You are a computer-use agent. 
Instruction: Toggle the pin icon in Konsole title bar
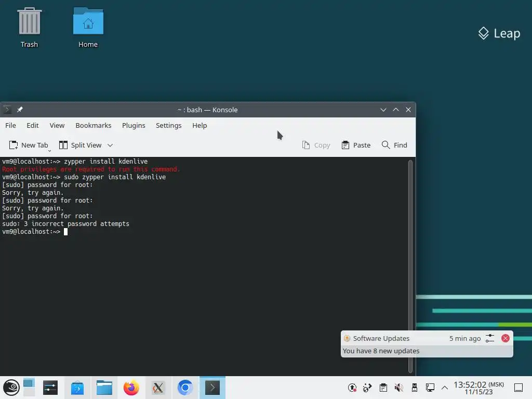[x=20, y=110]
